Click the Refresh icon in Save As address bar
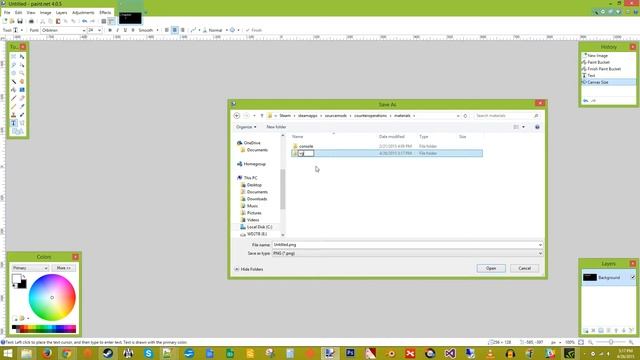The image size is (640, 360). pyautogui.click(x=465, y=116)
